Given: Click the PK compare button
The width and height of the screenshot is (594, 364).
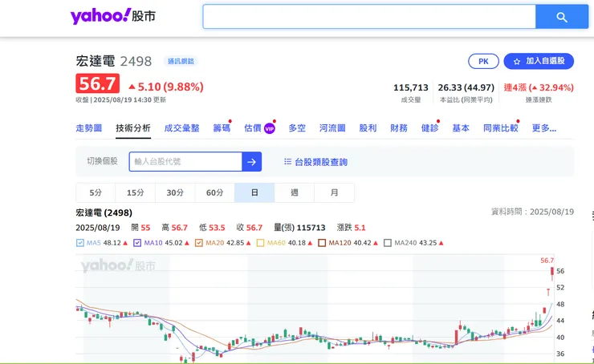Looking at the screenshot, I should click(x=483, y=61).
